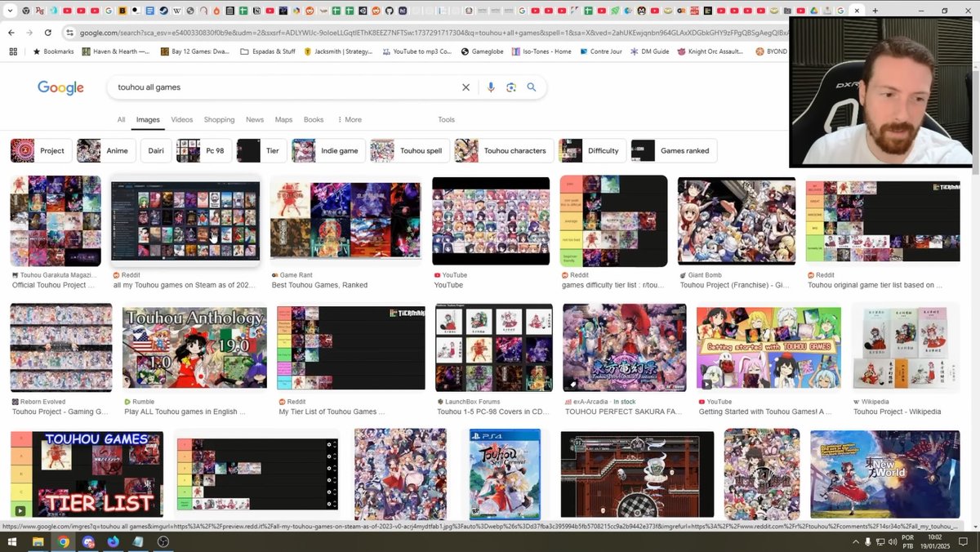Reload the current page

[48, 33]
